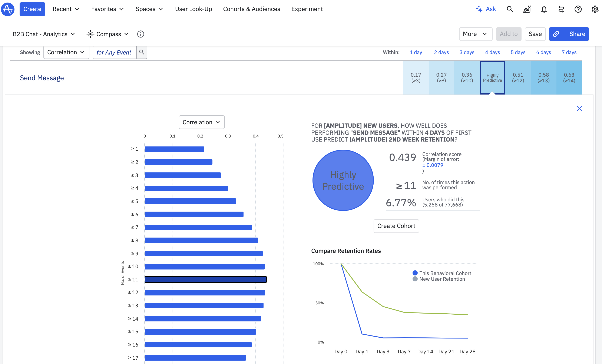The image size is (602, 364).
Task: Select the ≥ 11 correlation bar
Action: click(205, 279)
